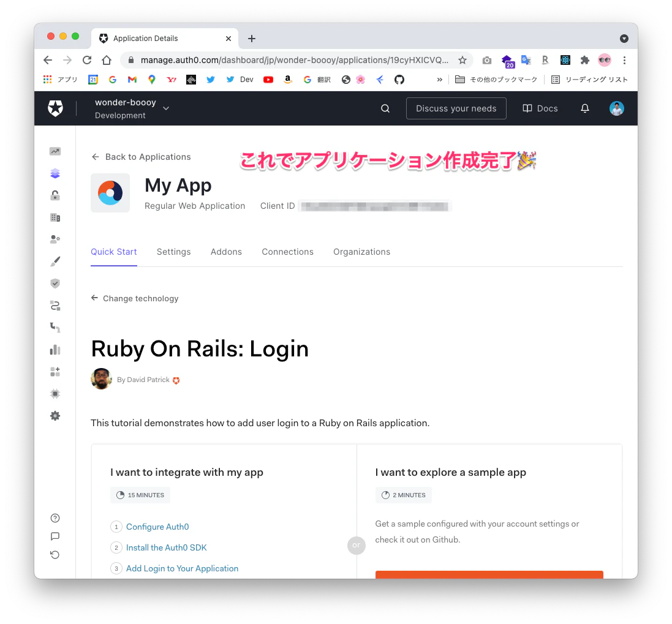This screenshot has width=672, height=624.
Task: Click the blurred Client ID field
Action: click(374, 206)
